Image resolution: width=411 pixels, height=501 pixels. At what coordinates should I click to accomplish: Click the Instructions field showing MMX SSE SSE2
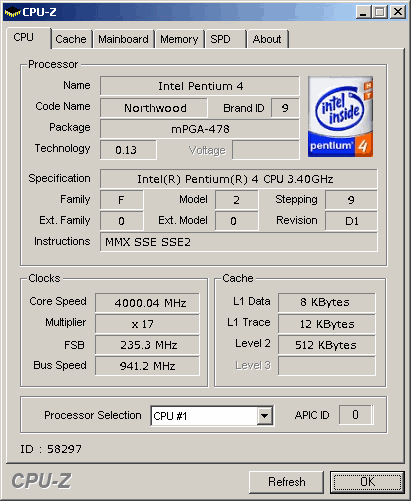point(239,242)
